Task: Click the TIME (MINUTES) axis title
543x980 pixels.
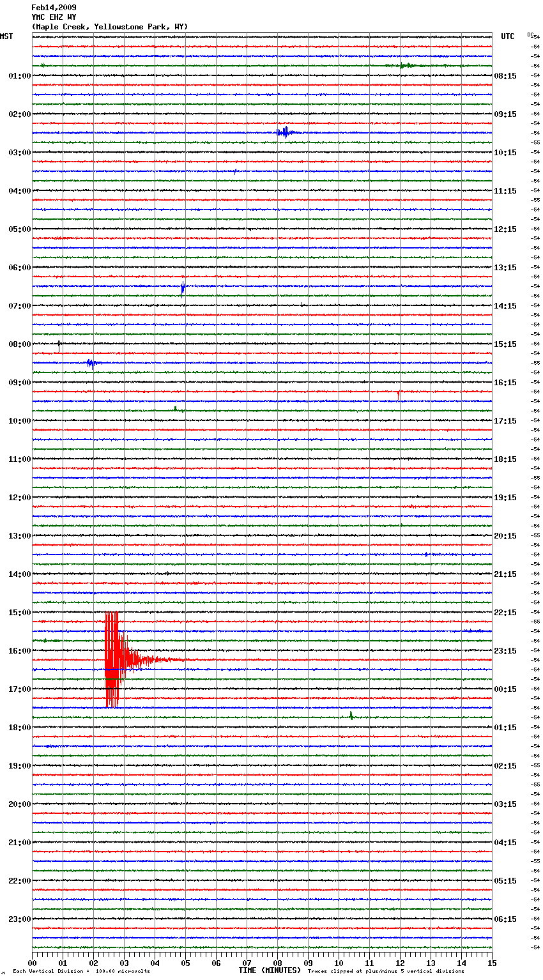Action: click(270, 970)
